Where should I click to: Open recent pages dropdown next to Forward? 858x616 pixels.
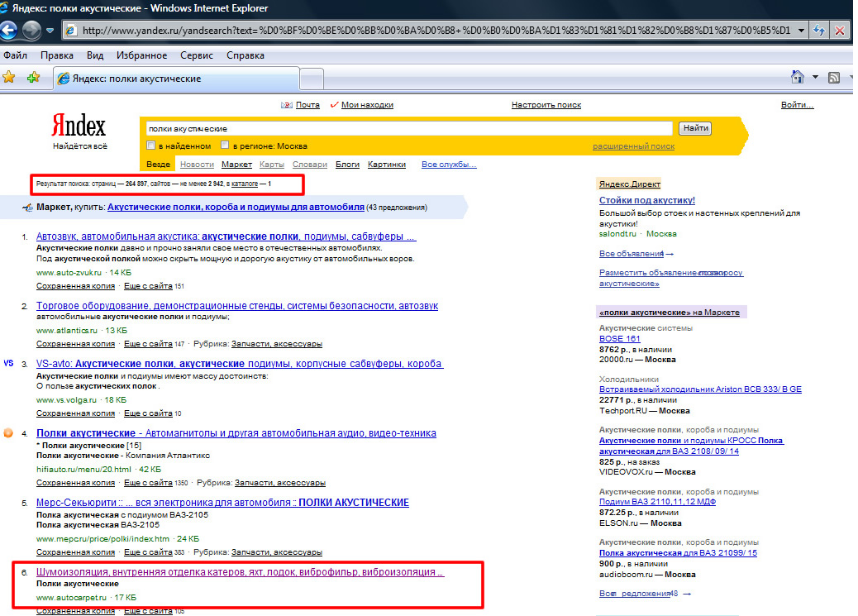pyautogui.click(x=50, y=31)
